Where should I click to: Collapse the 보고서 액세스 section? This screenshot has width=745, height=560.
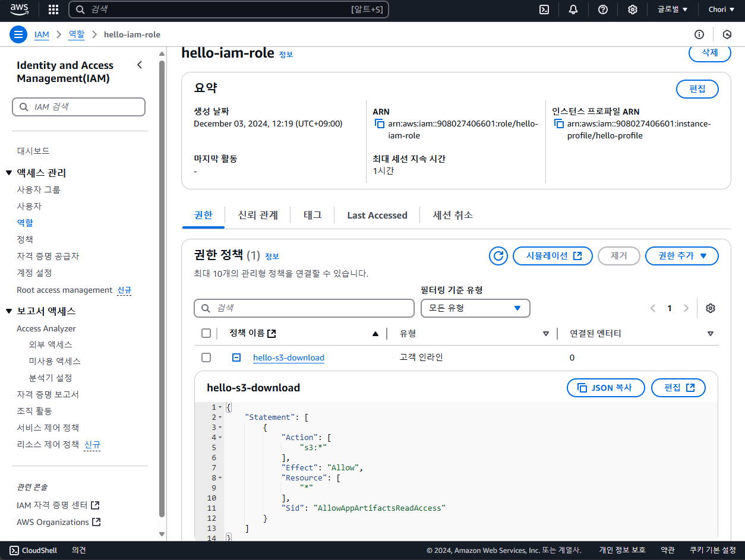pos(9,311)
